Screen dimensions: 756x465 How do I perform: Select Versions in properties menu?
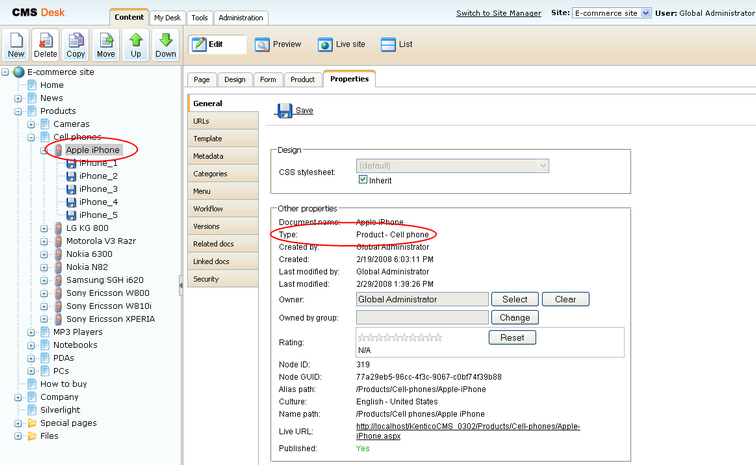(223, 226)
